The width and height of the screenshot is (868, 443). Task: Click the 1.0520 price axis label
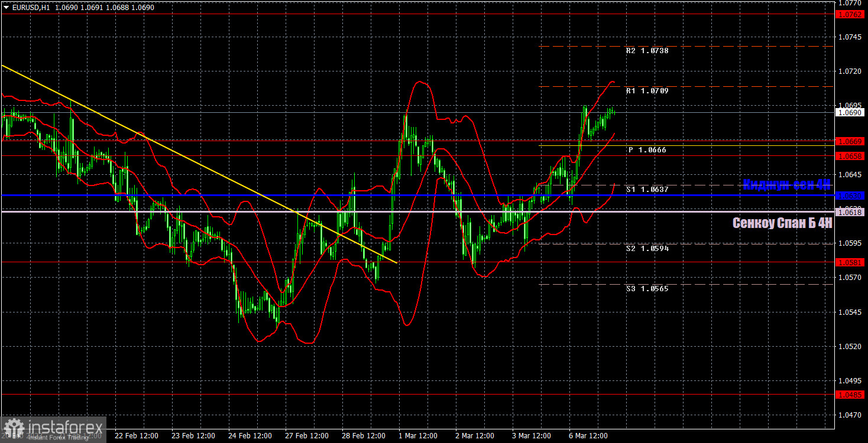[x=850, y=346]
